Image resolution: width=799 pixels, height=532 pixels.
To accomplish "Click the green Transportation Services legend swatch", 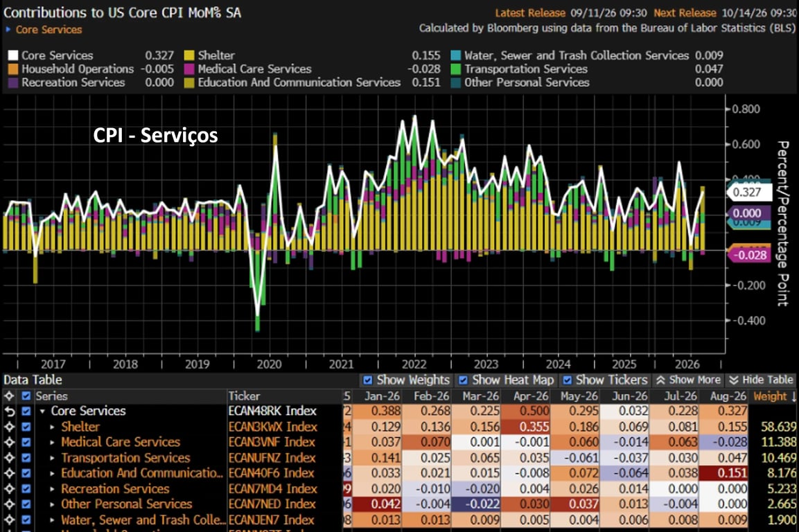I will click(456, 69).
